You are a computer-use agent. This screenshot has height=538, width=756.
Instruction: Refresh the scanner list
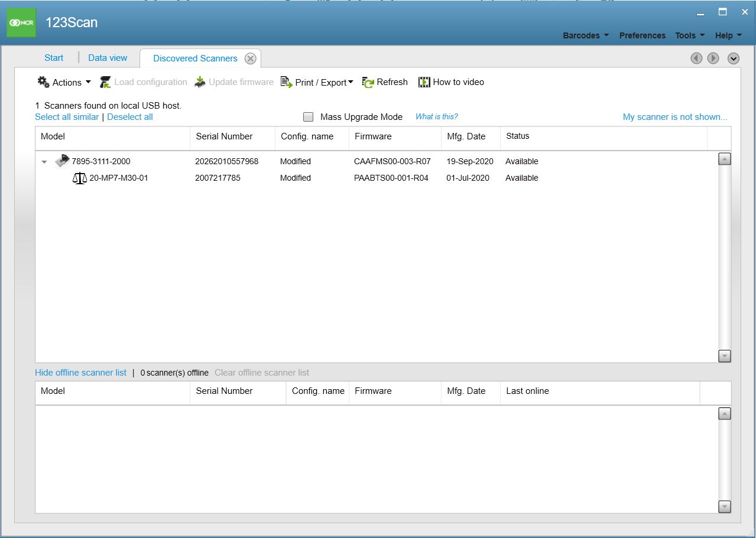point(367,82)
